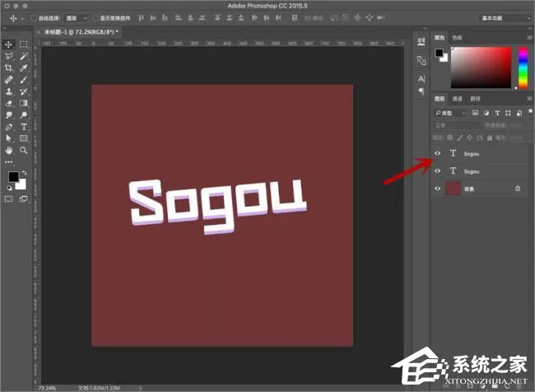This screenshot has width=535, height=392.
Task: Open the auto-select layer/group dropdown
Action: (77, 18)
